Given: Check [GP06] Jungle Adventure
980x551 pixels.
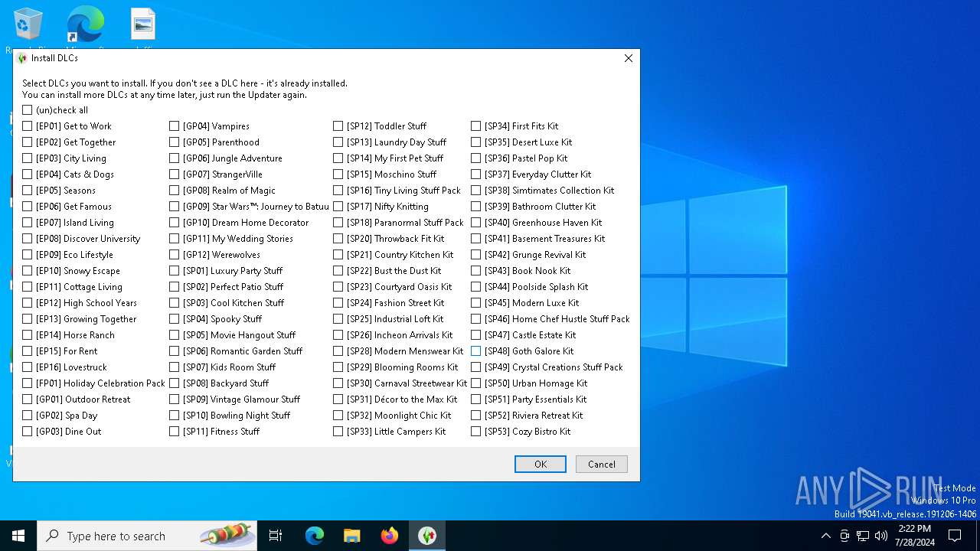Looking at the screenshot, I should pyautogui.click(x=175, y=158).
